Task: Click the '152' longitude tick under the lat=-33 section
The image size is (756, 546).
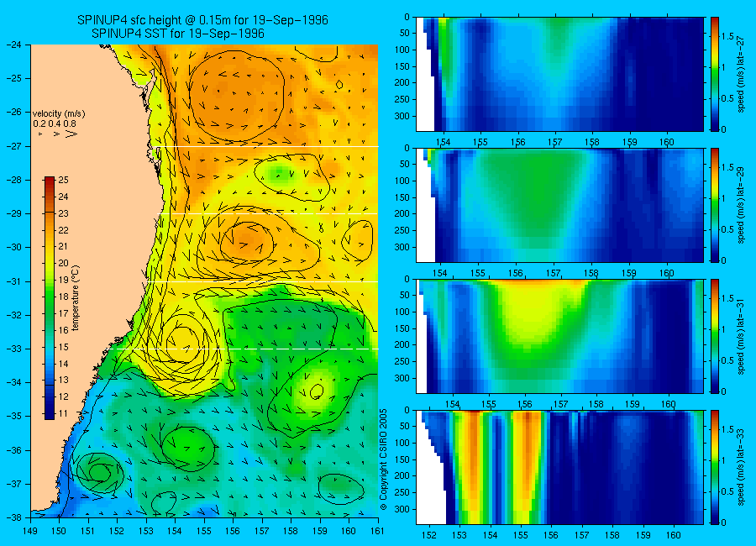Action: tap(428, 535)
